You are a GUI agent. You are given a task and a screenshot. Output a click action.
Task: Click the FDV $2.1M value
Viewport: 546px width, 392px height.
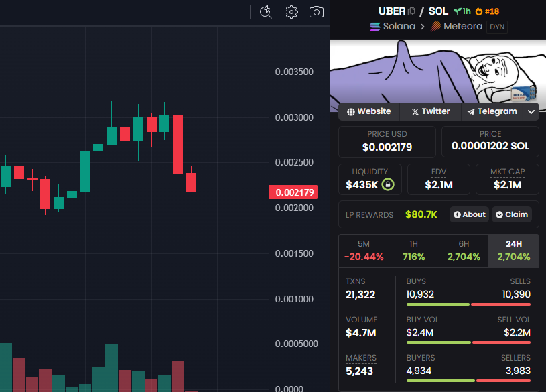tap(439, 185)
